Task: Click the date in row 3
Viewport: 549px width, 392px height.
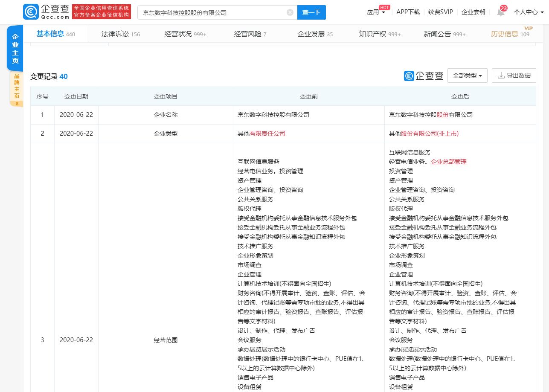Action: coord(76,340)
